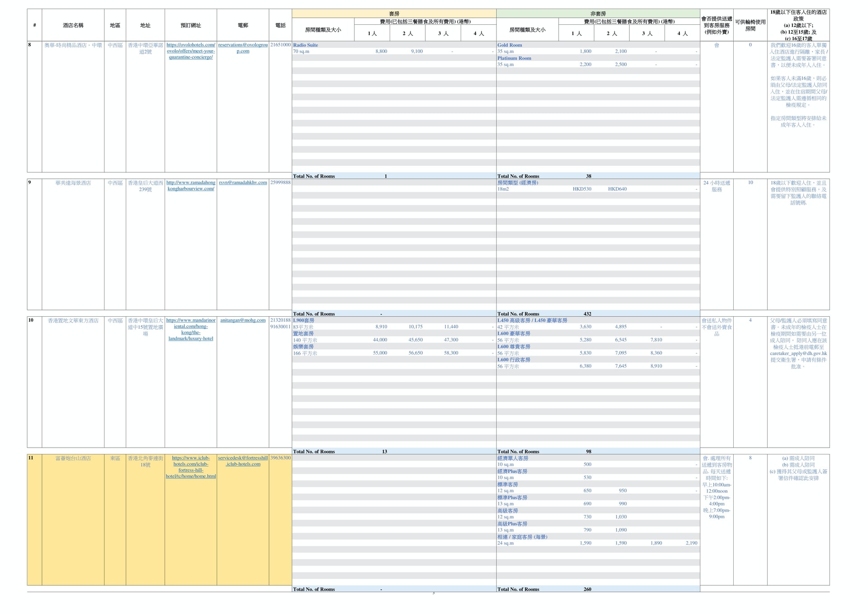Click the price 3,630 cell
Image resolution: width=868 pixels, height=613 pixels.
click(585, 327)
